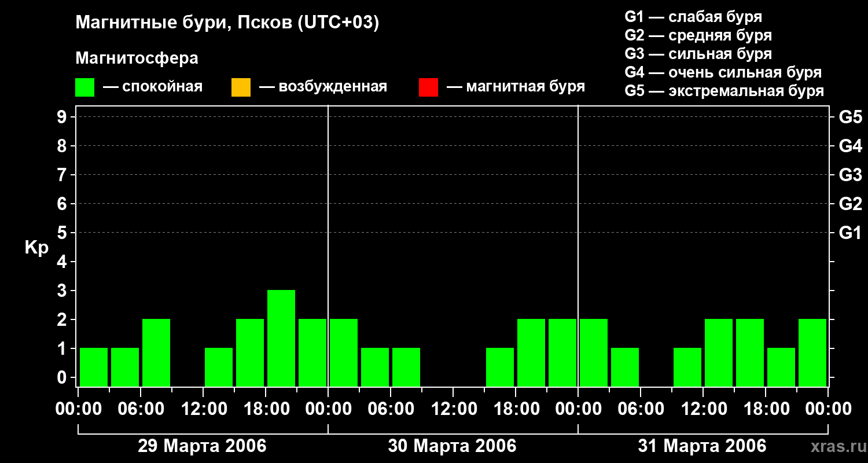This screenshot has width=868, height=463.
Task: Click the Kp 1 bar at 09:00–12:00 on 31 Марта
Action: [x=687, y=367]
